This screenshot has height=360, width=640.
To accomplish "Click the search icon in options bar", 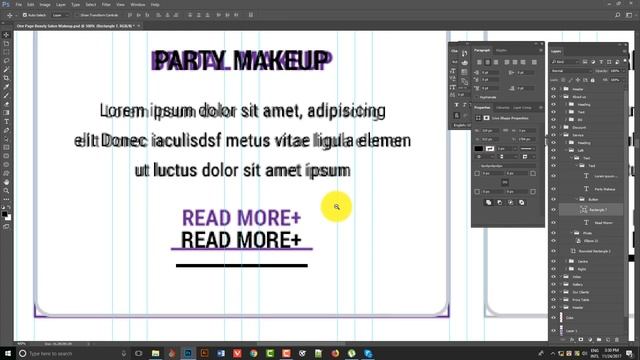I will pos(618,15).
